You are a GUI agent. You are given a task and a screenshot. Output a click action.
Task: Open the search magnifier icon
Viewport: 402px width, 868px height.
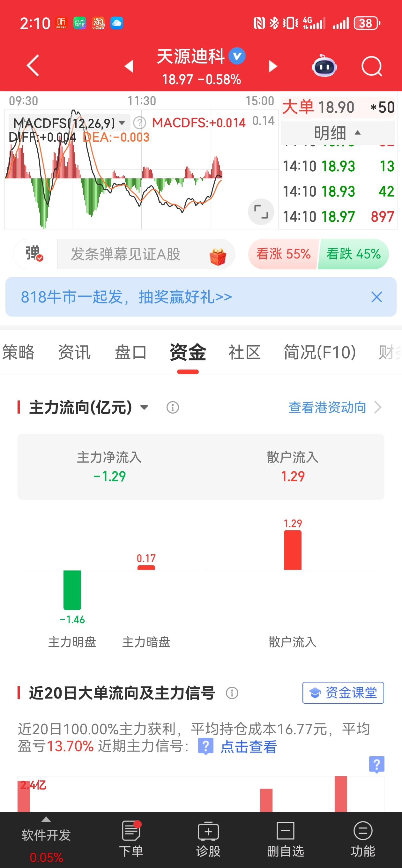[x=371, y=66]
